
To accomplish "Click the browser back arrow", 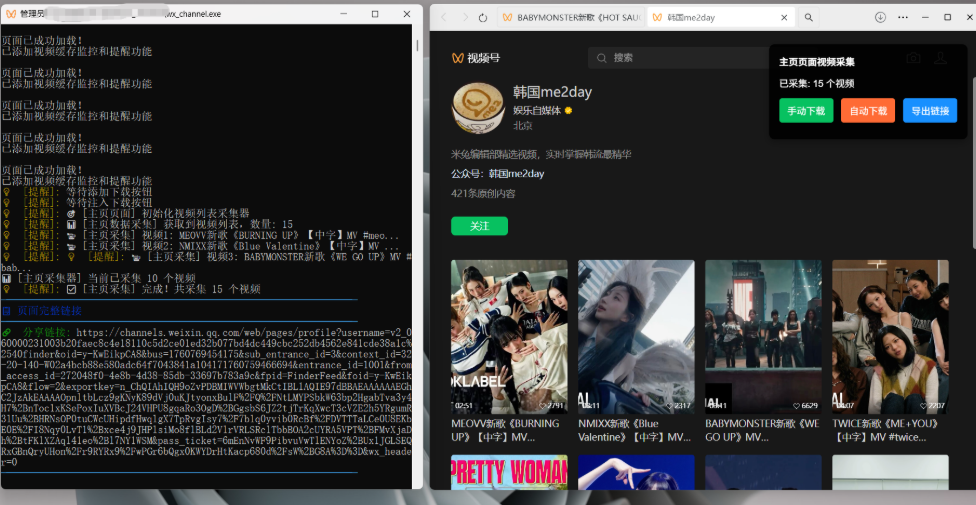I will [443, 17].
